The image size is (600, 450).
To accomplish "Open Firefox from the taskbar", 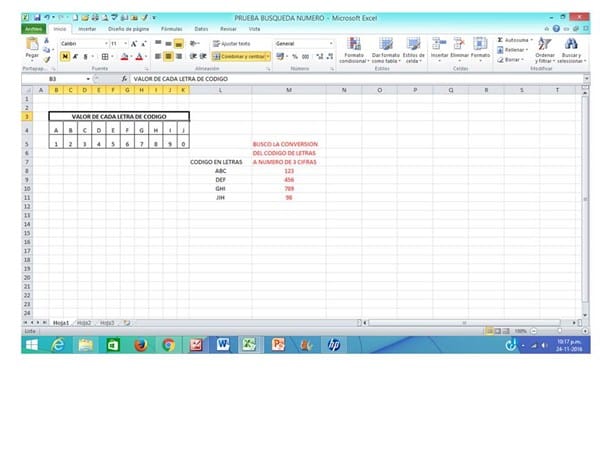I will [x=141, y=345].
